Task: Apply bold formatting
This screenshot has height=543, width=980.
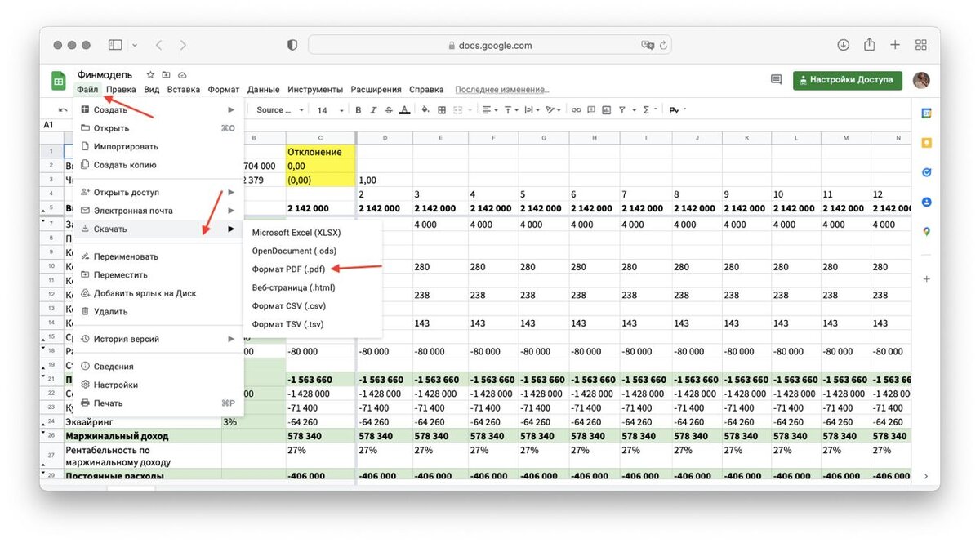Action: pos(358,110)
